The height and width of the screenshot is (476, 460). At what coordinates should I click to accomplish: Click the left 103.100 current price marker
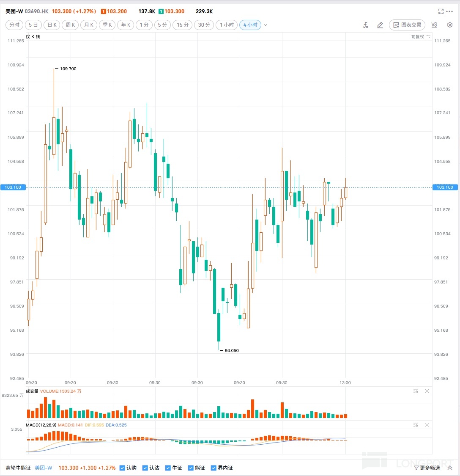coord(13,187)
